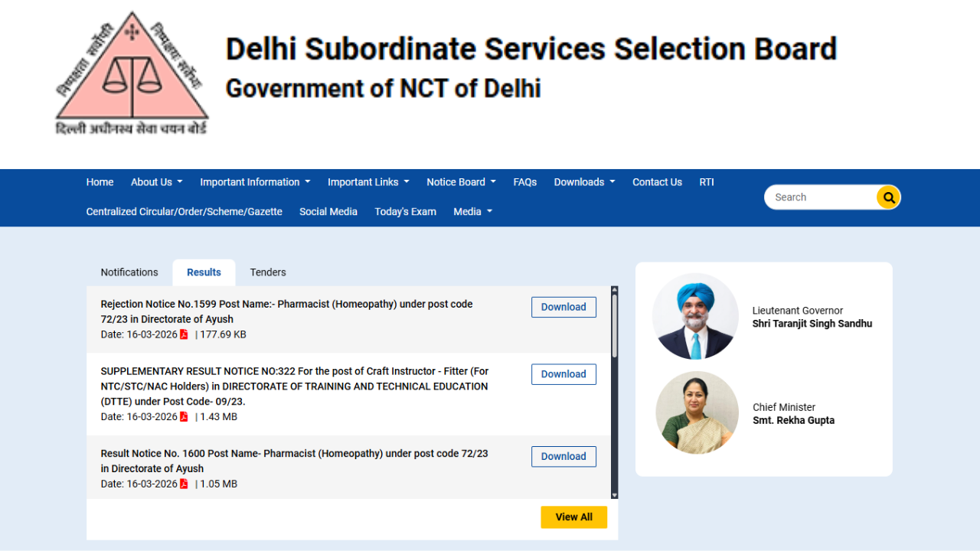
Task: Click the PDF icon for Supplementary Result Notice 322
Action: [x=184, y=416]
